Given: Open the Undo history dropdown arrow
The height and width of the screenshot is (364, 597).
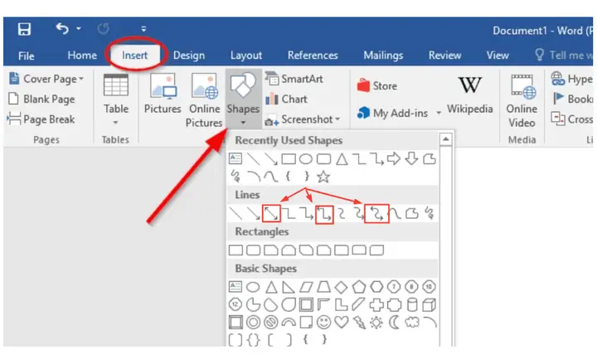Looking at the screenshot, I should [79, 28].
